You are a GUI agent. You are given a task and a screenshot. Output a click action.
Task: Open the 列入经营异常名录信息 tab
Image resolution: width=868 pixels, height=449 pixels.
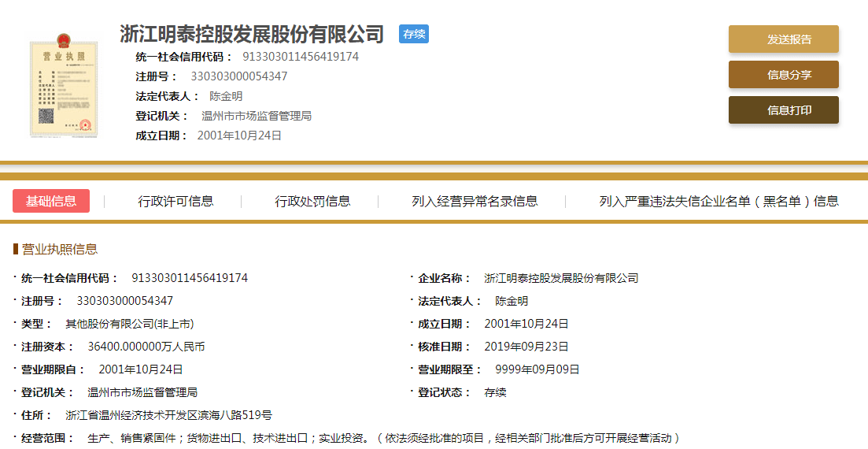point(475,201)
